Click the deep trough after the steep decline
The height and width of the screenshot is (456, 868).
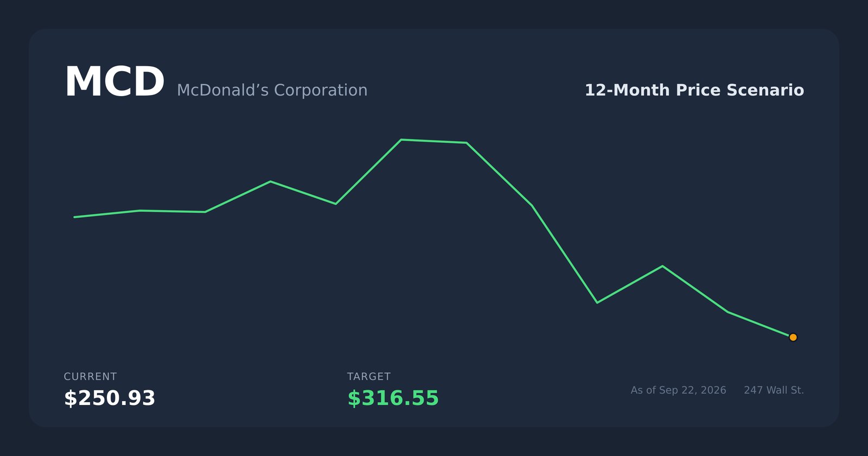coord(597,302)
